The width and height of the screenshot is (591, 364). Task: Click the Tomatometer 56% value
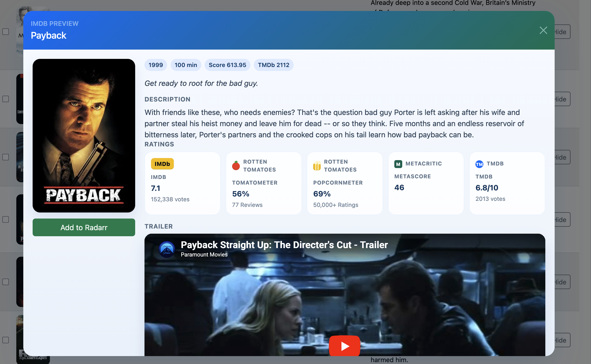pyautogui.click(x=241, y=194)
